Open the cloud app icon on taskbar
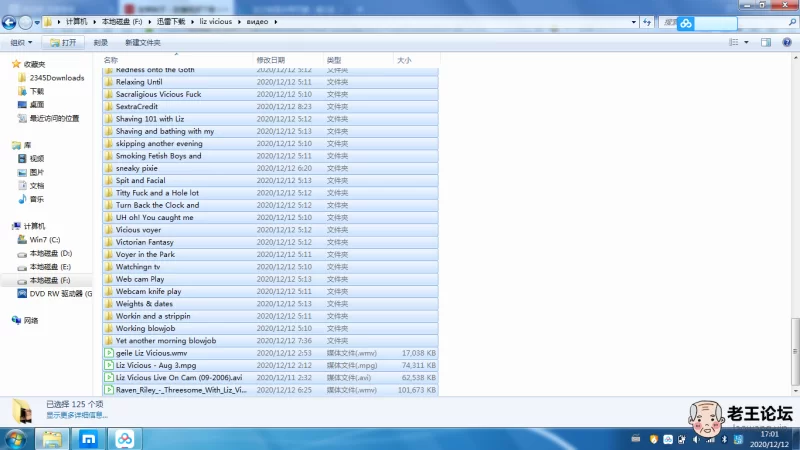The height and width of the screenshot is (450, 800). coord(124,439)
